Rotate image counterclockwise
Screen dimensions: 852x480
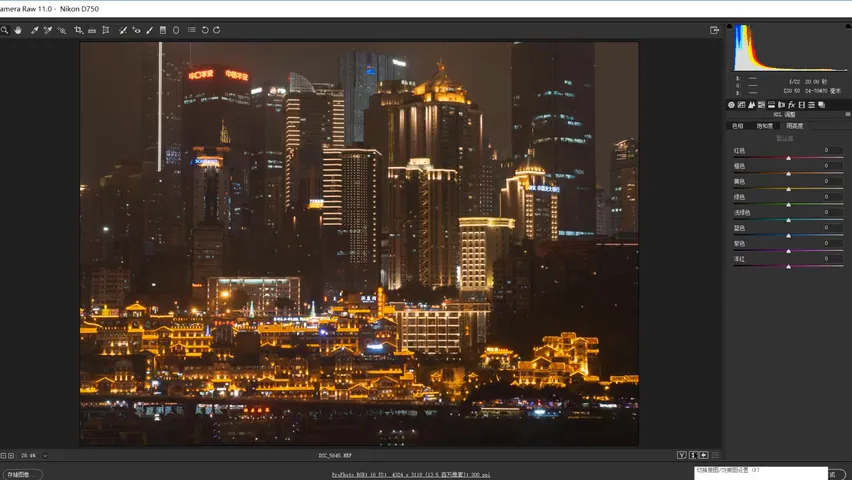click(x=205, y=30)
